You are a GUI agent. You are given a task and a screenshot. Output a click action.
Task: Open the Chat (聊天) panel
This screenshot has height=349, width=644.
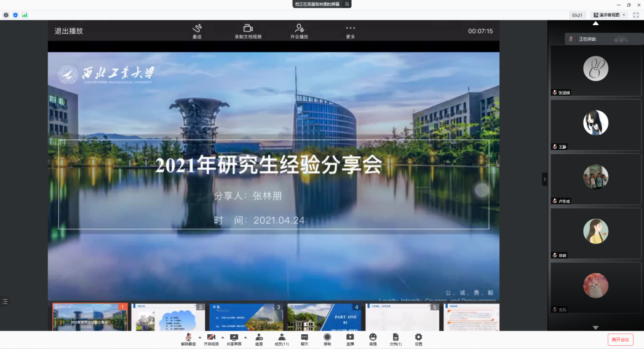click(304, 340)
